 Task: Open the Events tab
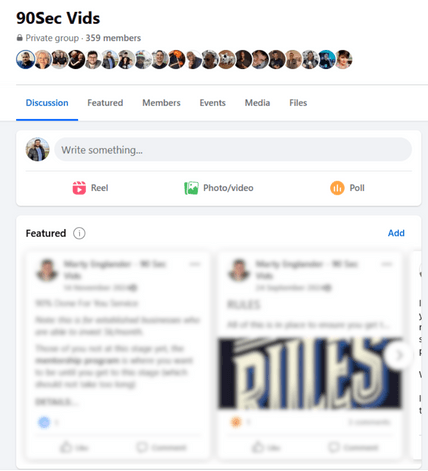[x=212, y=103]
